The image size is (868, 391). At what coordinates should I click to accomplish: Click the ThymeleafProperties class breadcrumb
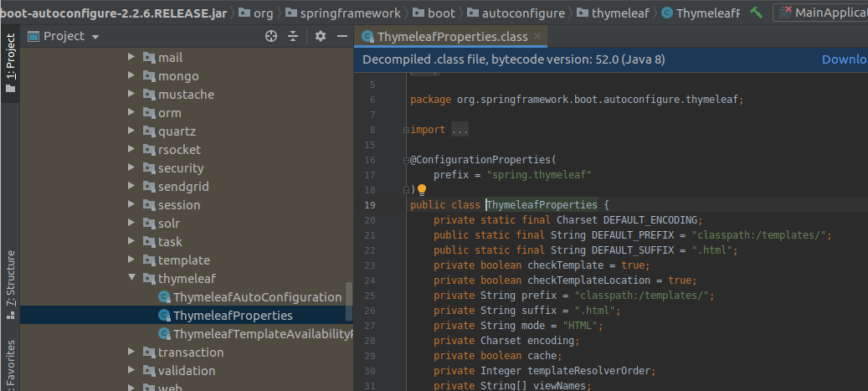click(x=701, y=13)
